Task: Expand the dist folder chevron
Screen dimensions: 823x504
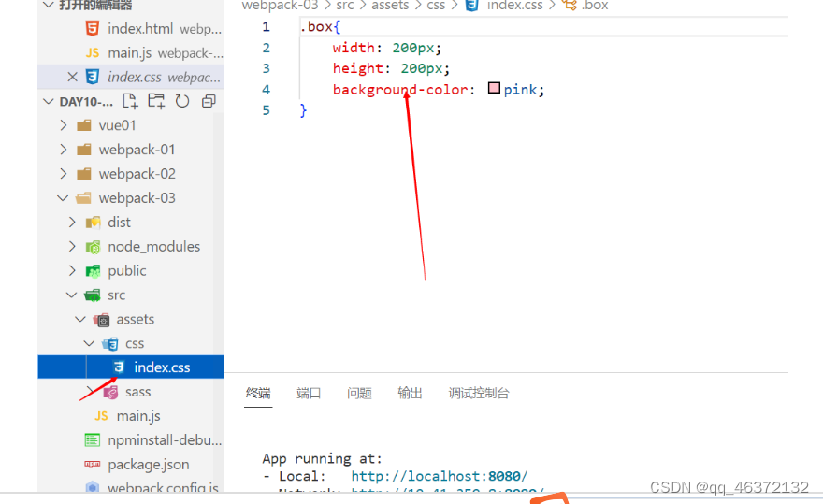Action: pos(72,223)
